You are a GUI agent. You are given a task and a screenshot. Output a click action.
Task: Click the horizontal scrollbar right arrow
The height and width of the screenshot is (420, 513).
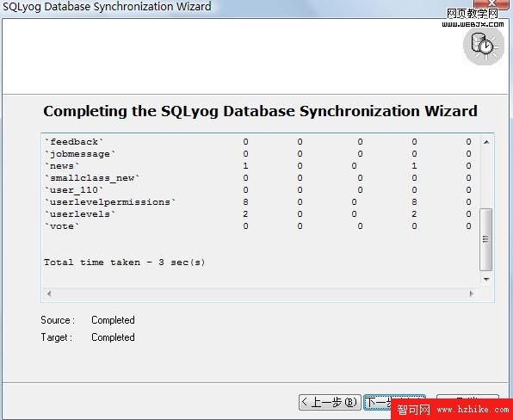point(471,293)
